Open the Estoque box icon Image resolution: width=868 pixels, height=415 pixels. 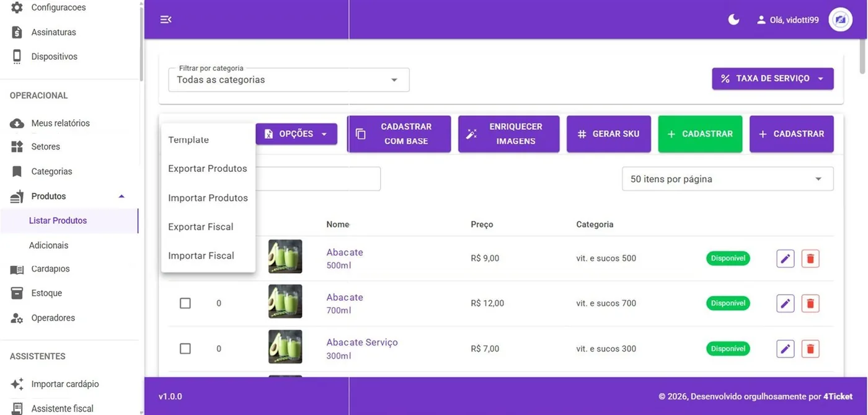pyautogui.click(x=17, y=293)
